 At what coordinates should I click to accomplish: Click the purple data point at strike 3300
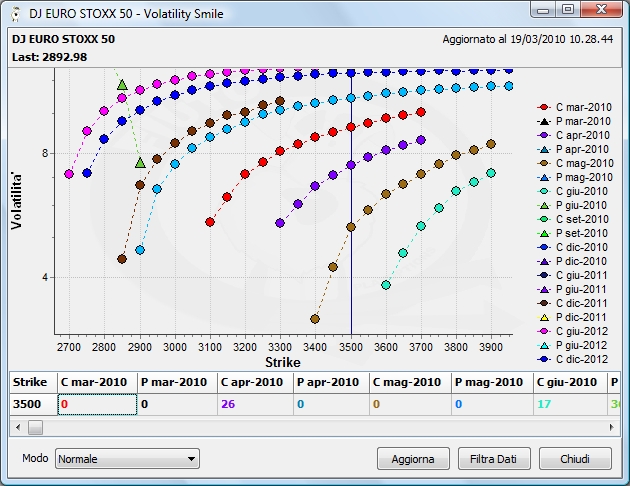pos(280,223)
